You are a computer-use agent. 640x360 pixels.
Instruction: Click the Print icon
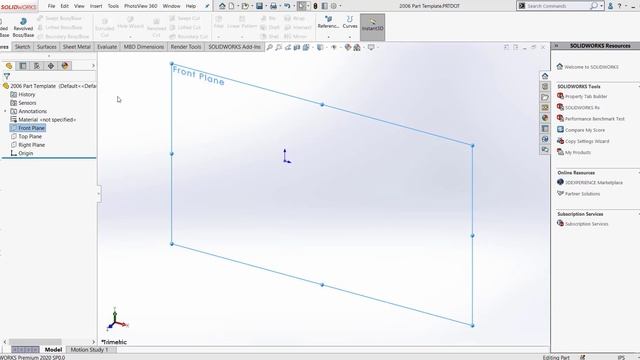point(273,6)
